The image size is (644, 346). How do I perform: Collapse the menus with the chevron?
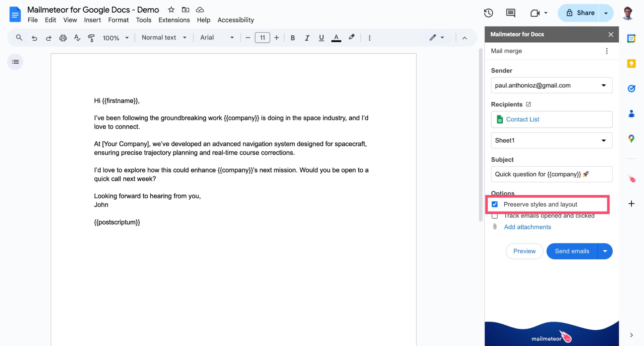(465, 38)
